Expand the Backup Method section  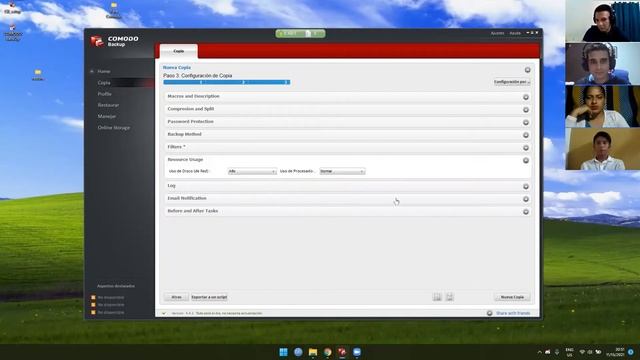347,135
